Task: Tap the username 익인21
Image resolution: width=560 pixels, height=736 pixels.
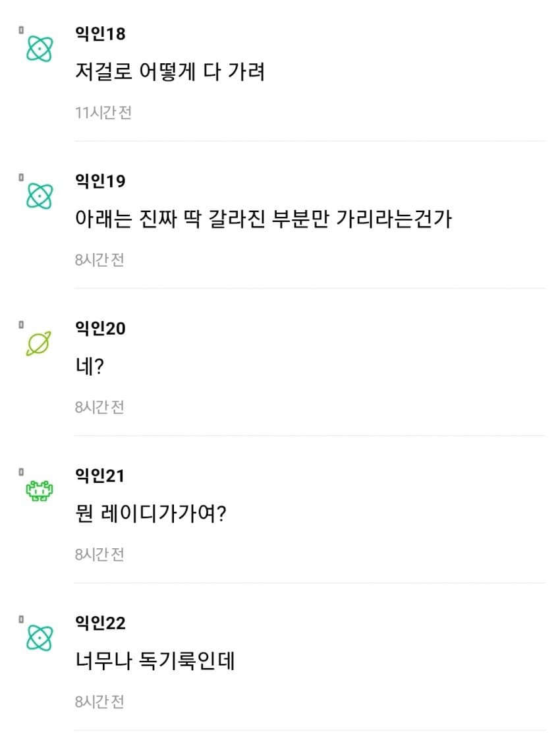Action: click(100, 476)
